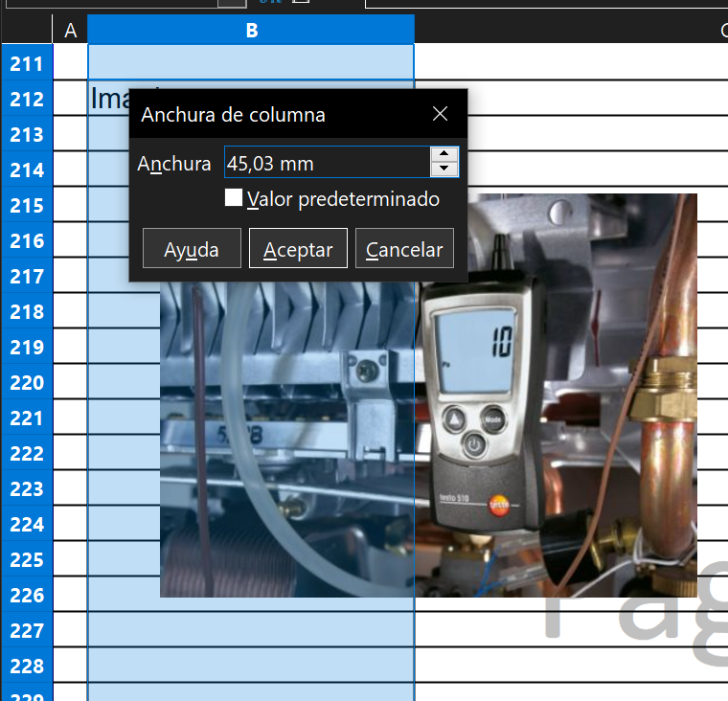Click row header 228
728x701 pixels.
pos(27,667)
